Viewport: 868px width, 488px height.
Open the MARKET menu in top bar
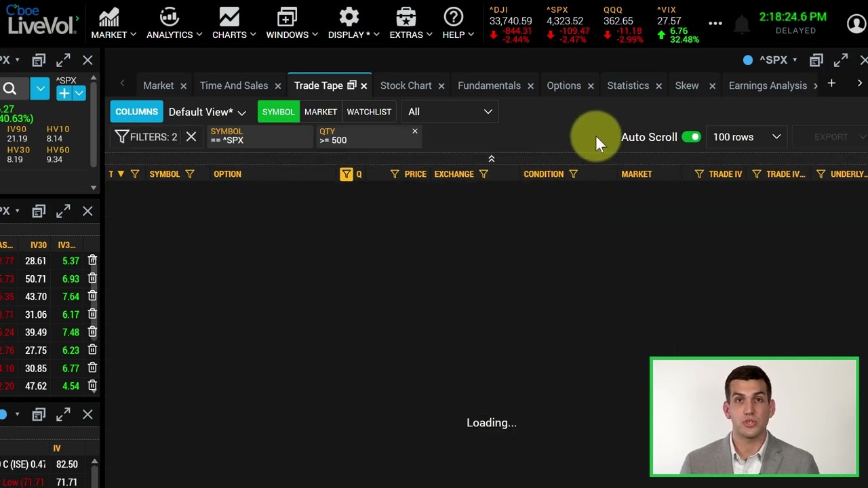click(x=113, y=24)
